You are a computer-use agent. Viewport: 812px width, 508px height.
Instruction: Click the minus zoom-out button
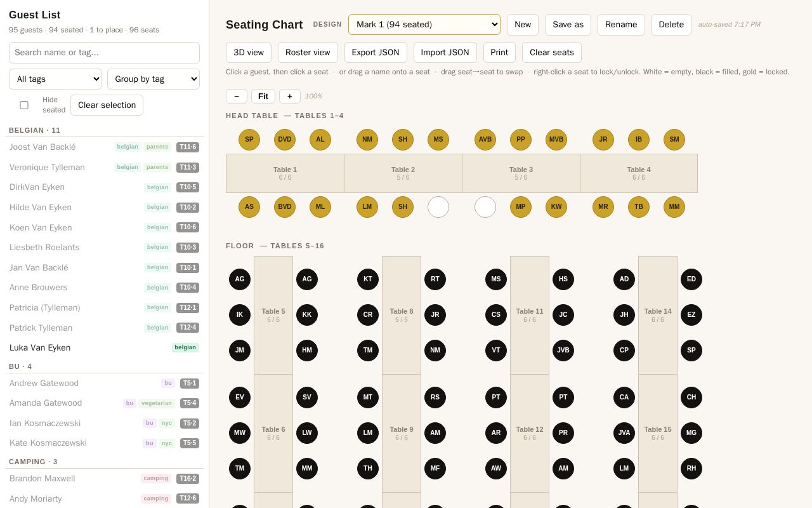click(x=237, y=96)
